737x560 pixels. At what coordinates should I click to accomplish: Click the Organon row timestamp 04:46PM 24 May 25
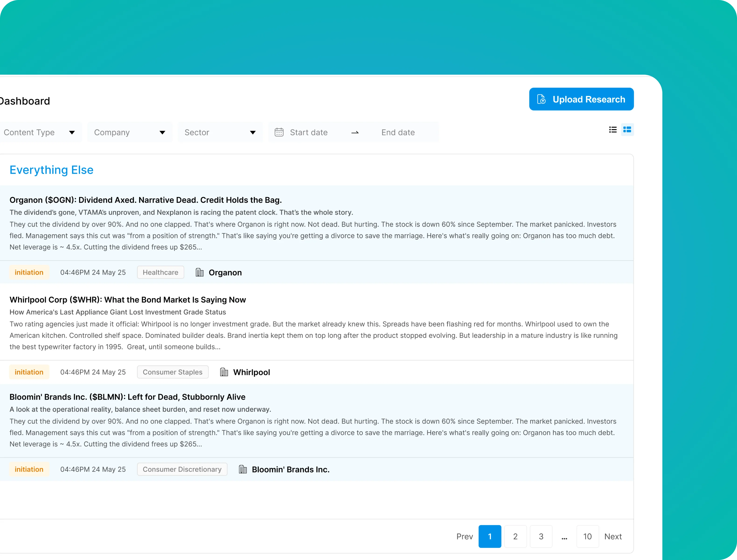pyautogui.click(x=93, y=272)
